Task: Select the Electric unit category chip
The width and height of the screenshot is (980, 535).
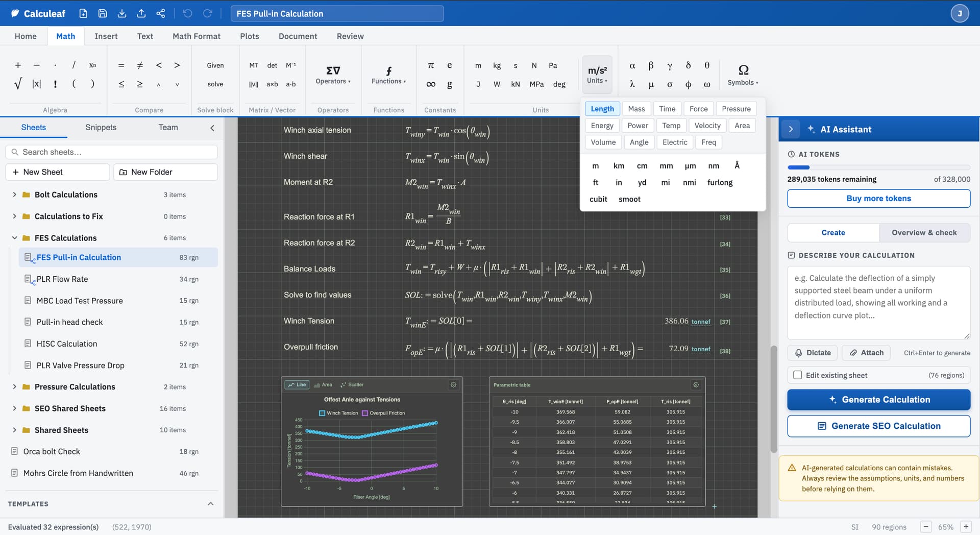Action: 675,142
